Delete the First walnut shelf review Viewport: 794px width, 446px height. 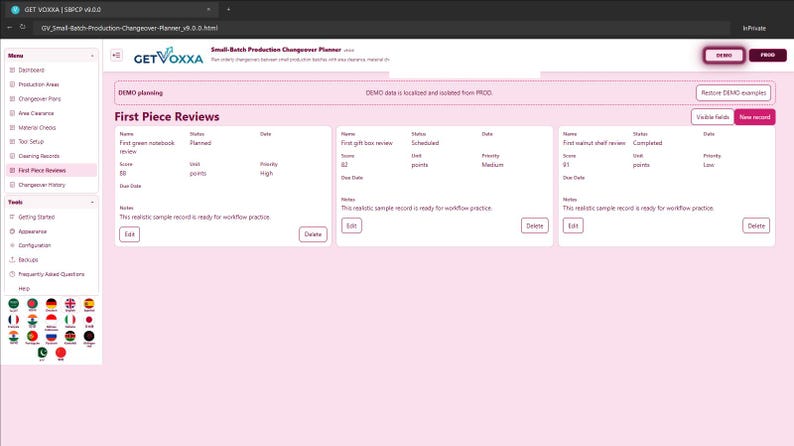pyautogui.click(x=756, y=226)
